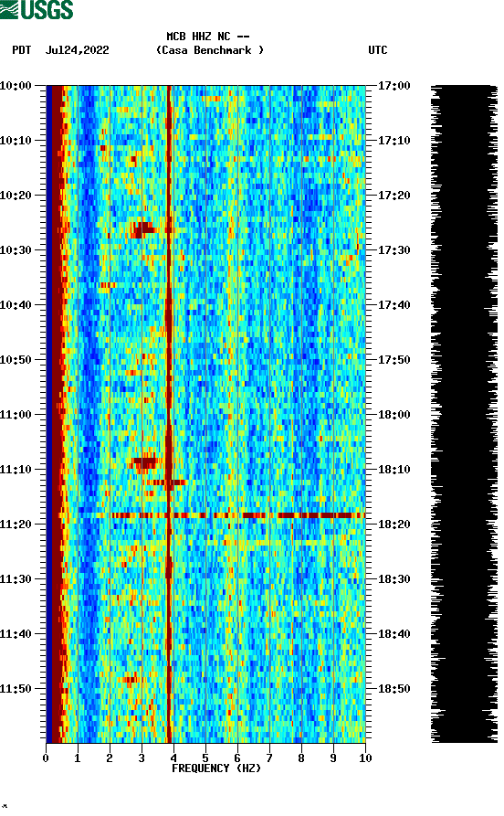Click the 11:10 PDT time label
The width and height of the screenshot is (504, 816).
point(16,469)
